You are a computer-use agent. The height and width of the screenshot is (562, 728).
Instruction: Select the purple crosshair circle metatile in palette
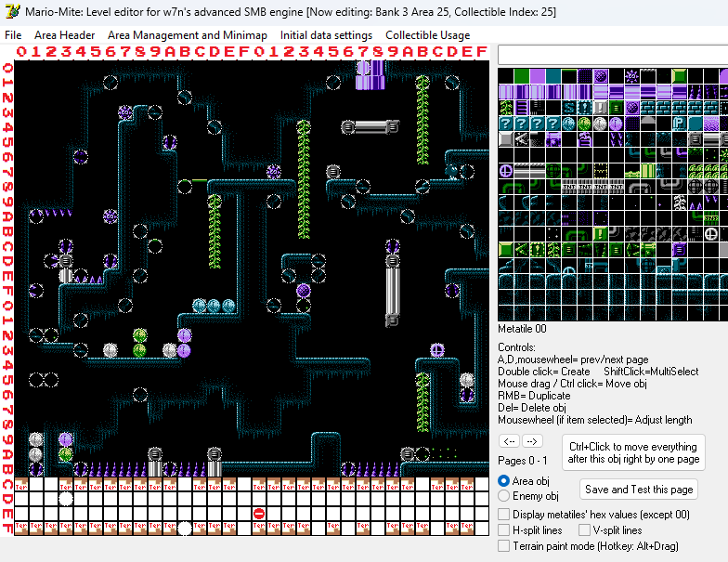coord(505,171)
